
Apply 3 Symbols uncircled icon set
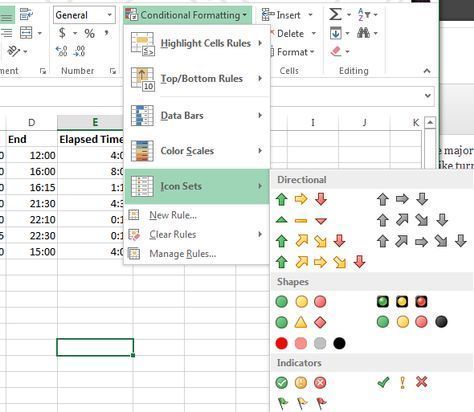(x=402, y=382)
